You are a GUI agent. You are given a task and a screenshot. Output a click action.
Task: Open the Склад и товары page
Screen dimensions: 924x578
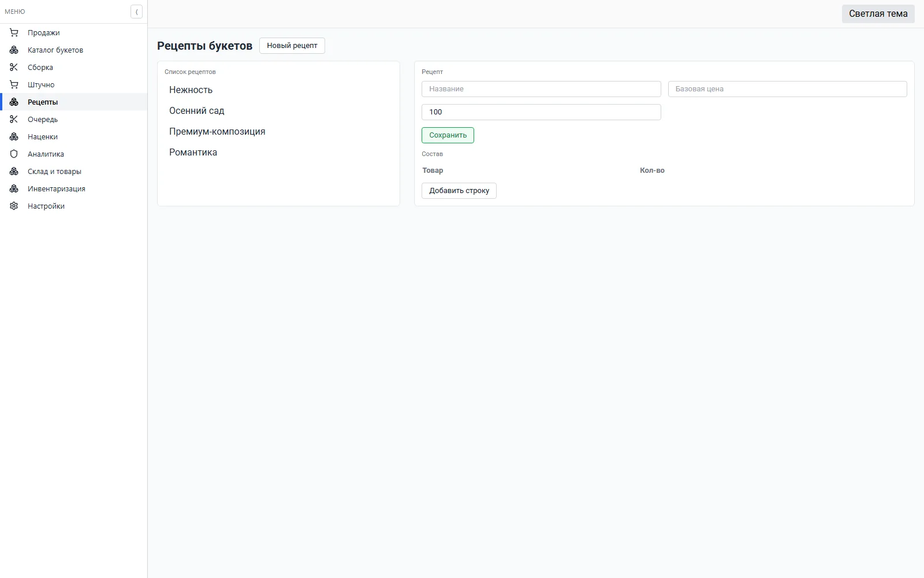click(x=73, y=171)
